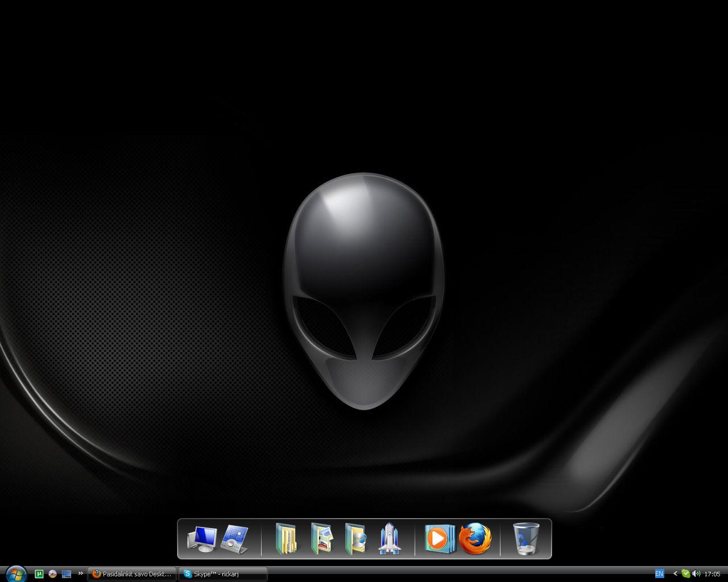The image size is (728, 582).
Task: Open the Recycle Bin in dock
Action: [x=526, y=539]
